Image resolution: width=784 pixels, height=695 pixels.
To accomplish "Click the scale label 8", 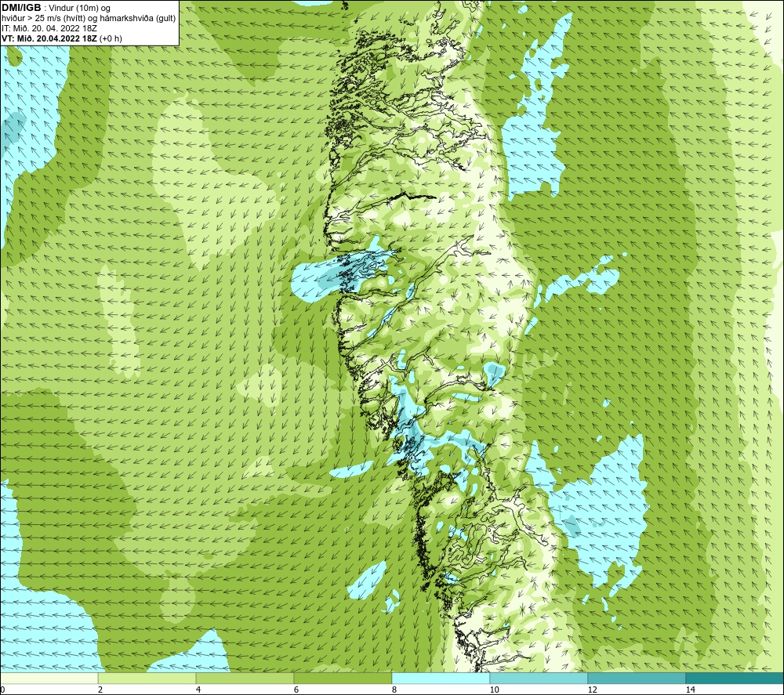I will 394,690.
